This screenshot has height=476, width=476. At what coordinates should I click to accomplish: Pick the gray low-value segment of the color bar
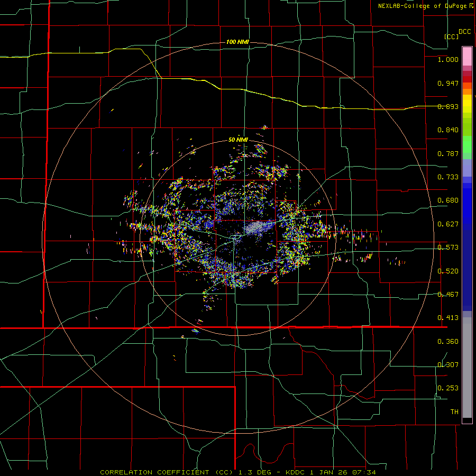pos(467,368)
